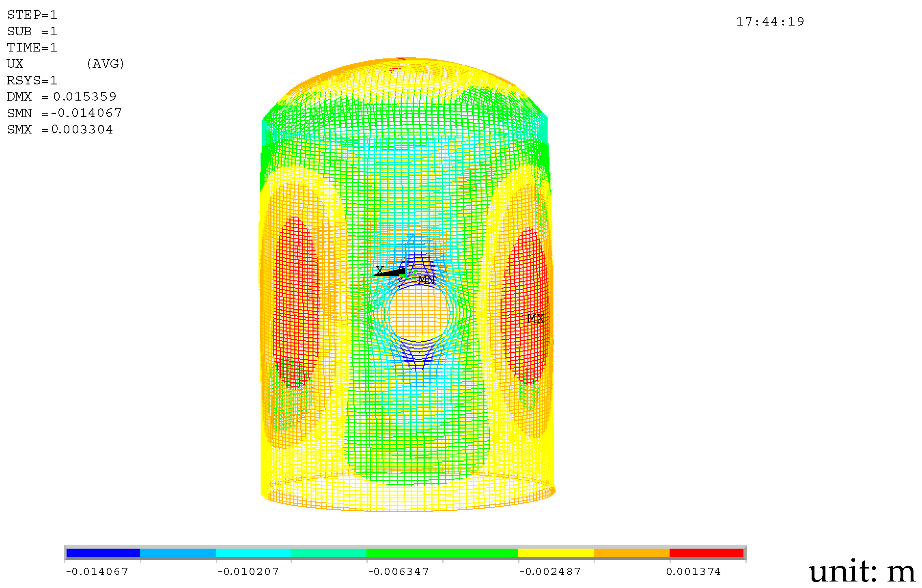Click the left red contour region
Viewport: 922px width, 588px height.
point(295,300)
